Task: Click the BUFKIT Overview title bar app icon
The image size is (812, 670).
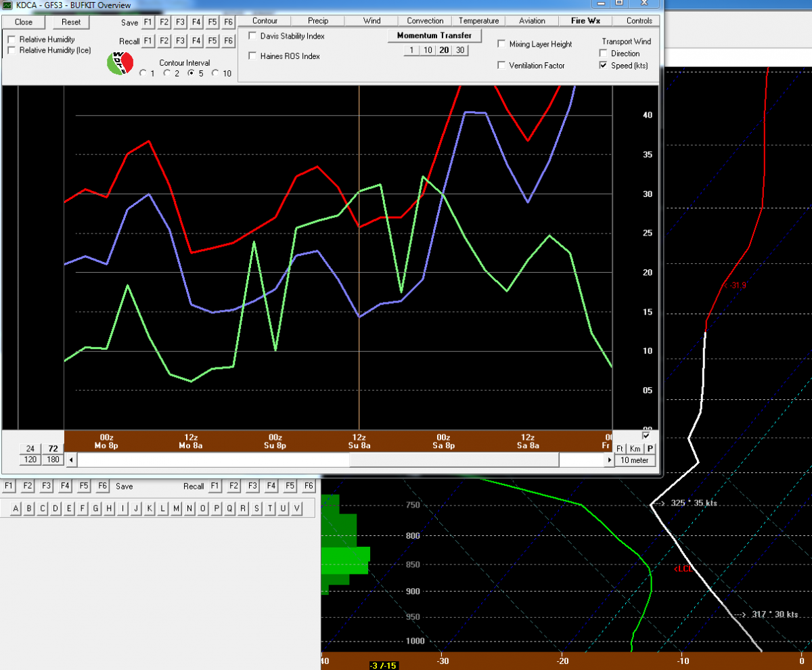Action: (x=7, y=4)
